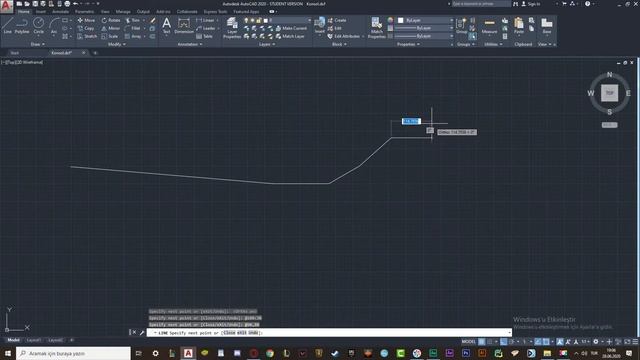Screen dimensions: 640x360
Task: Click the Linear dimension tool
Action: point(205,20)
